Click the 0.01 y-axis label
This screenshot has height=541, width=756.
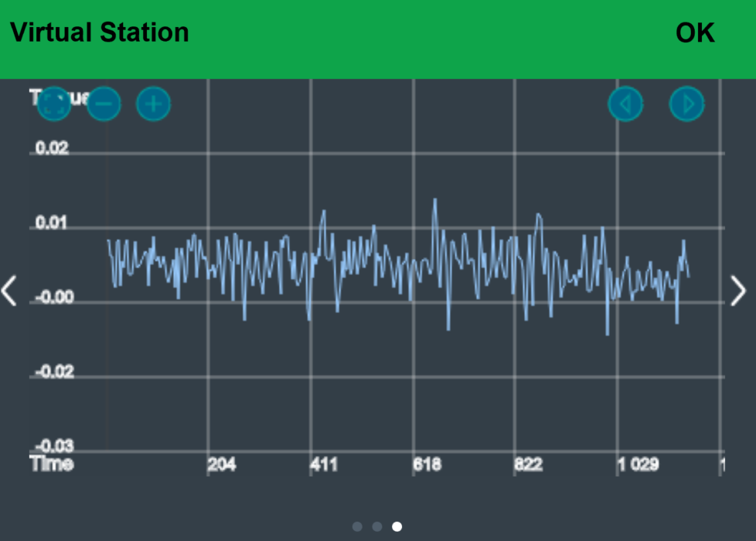[x=52, y=223]
